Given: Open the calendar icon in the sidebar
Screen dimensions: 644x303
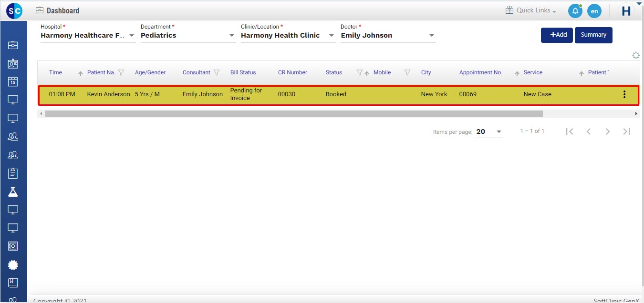Looking at the screenshot, I should (13, 81).
